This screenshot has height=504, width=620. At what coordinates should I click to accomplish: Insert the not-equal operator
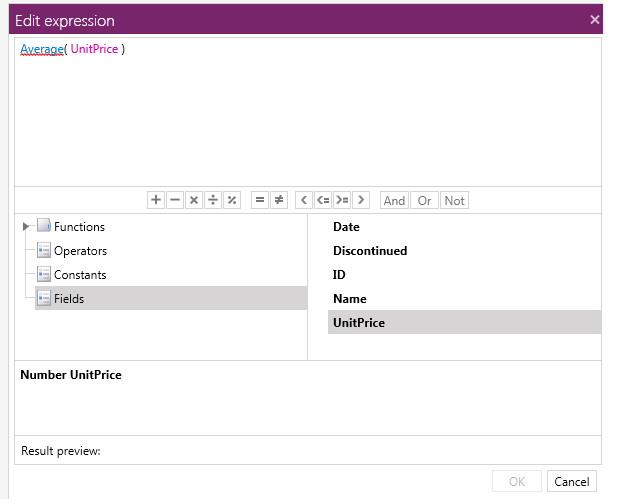coord(278,200)
